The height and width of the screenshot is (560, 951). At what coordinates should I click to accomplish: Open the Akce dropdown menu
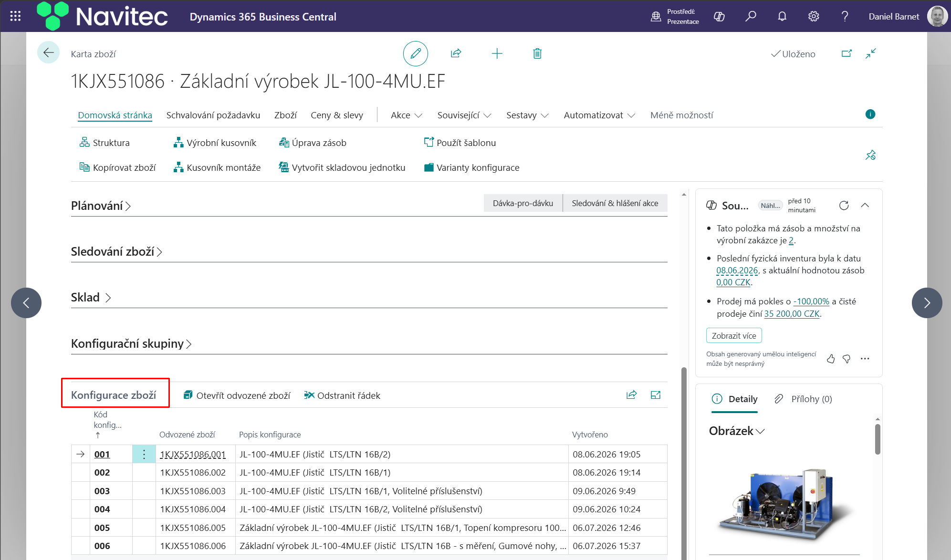coord(407,115)
